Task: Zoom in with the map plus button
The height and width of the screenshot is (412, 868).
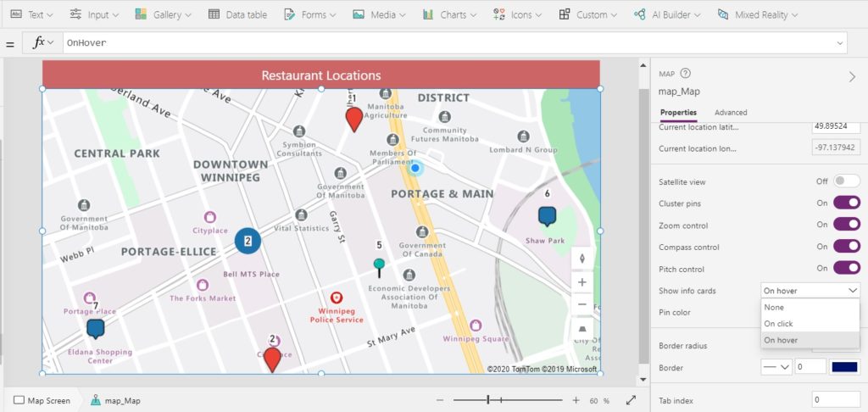Action: [581, 282]
